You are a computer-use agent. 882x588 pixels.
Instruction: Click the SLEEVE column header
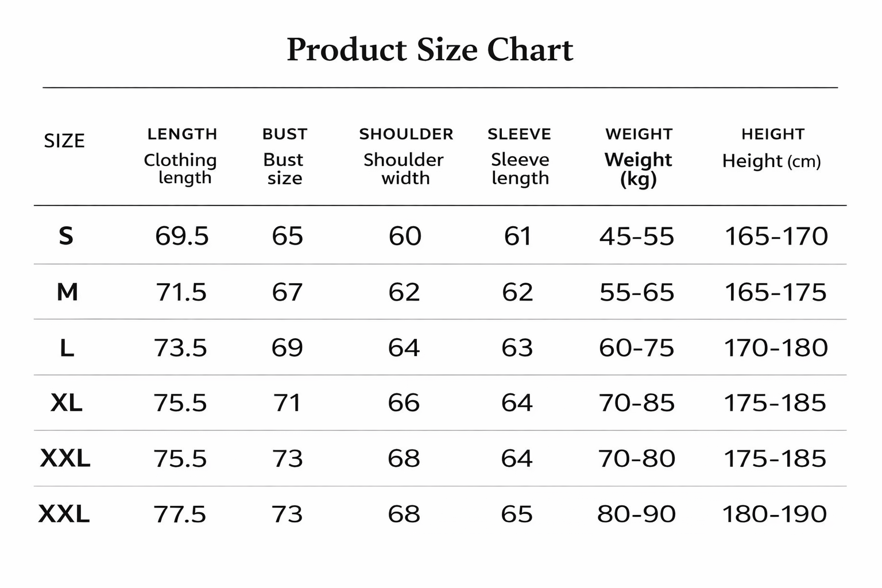click(519, 134)
